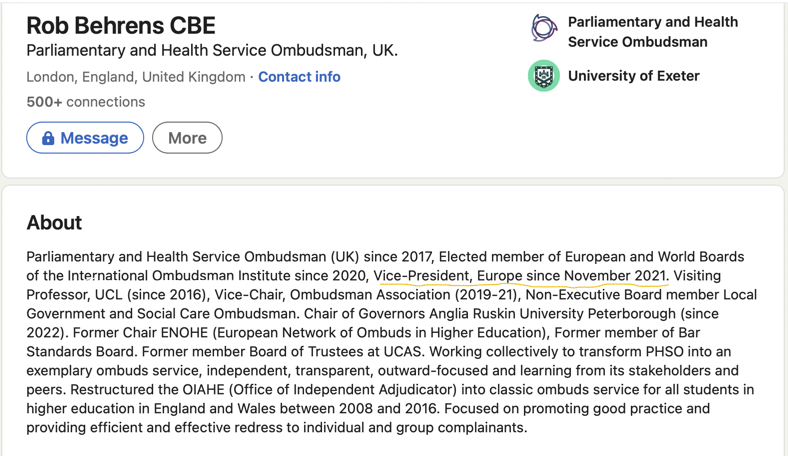The image size is (788, 456).
Task: View the 500+ connections list
Action: [86, 102]
